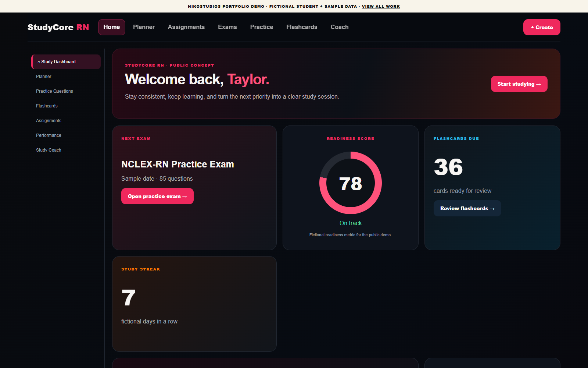The height and width of the screenshot is (368, 588).
Task: Select Study Dashboard in sidebar
Action: tap(66, 62)
